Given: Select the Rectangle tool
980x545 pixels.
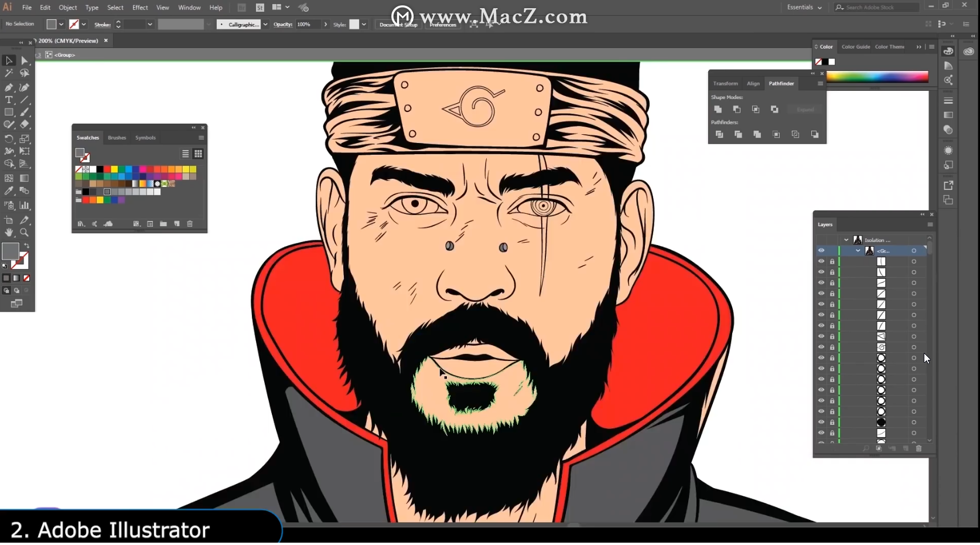Looking at the screenshot, I should point(9,112).
